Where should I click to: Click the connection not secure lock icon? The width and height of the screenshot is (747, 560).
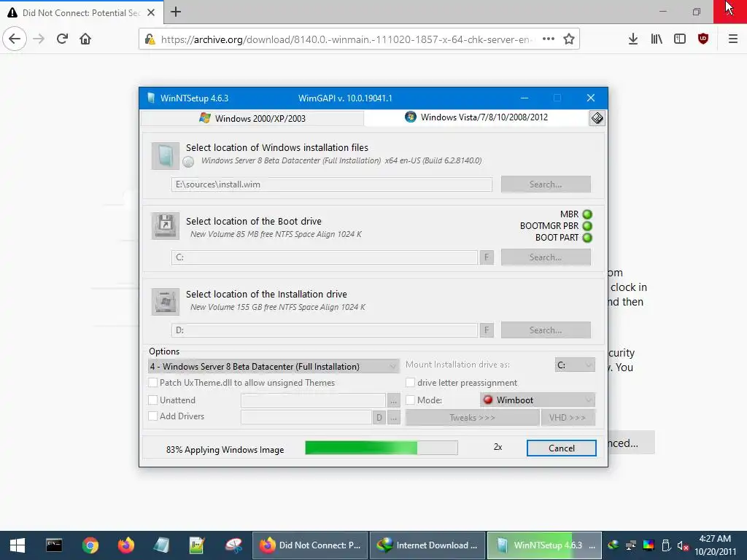pyautogui.click(x=150, y=39)
